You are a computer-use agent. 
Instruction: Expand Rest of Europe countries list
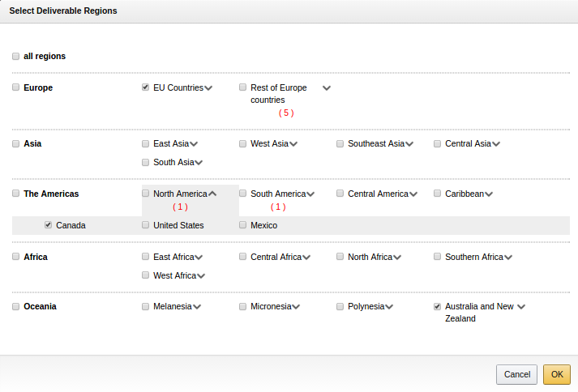[327, 88]
